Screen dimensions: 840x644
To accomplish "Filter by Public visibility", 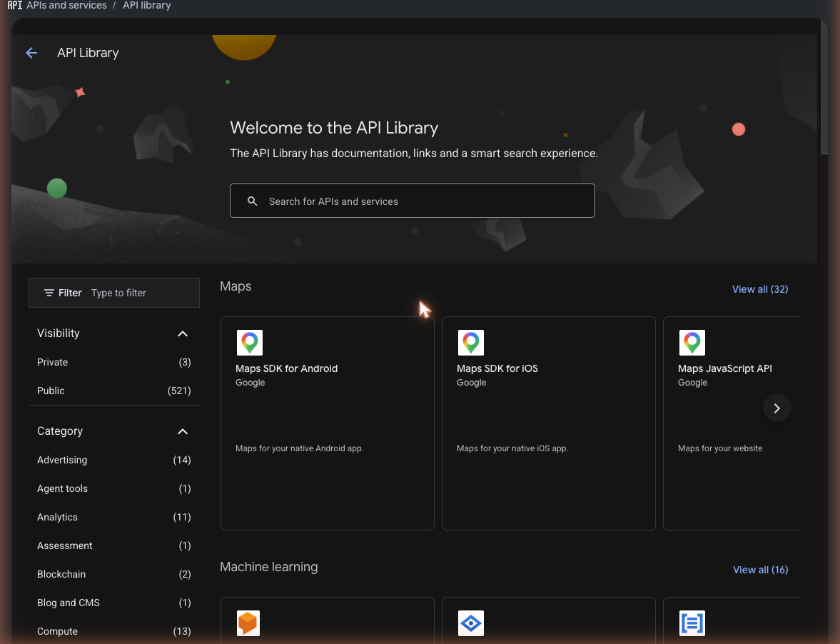I will tap(114, 391).
